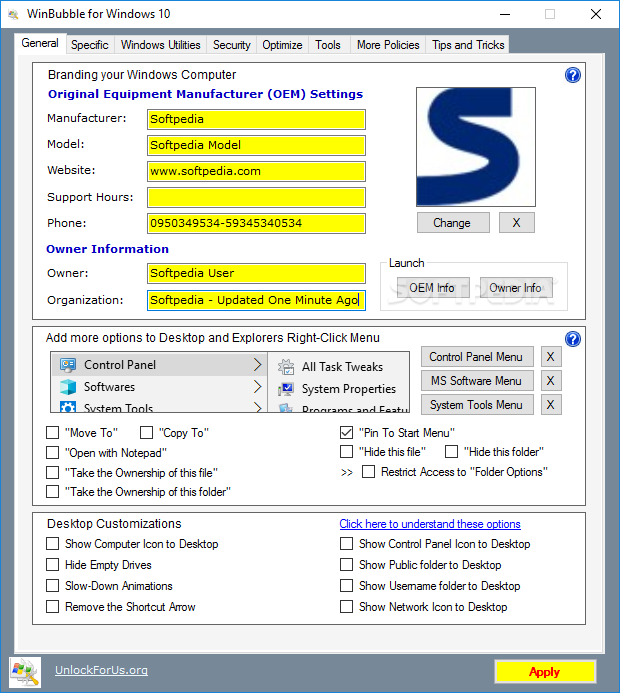Enable "Hide this file" checkbox
The height and width of the screenshot is (693, 620).
[x=346, y=452]
